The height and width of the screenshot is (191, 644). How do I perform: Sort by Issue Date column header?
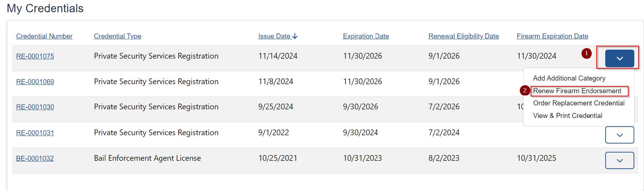274,36
